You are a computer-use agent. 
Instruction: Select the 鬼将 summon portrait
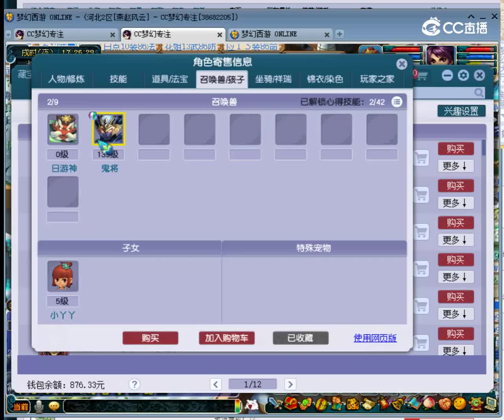click(108, 129)
